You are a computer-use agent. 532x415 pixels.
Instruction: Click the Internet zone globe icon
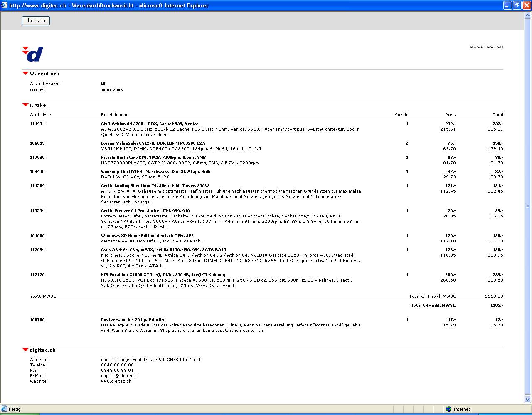coord(448,409)
